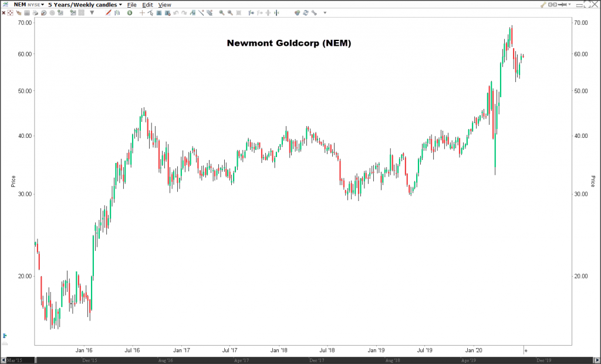Click the 30.00 label on the left price axis
This screenshot has width=601, height=364.
click(25, 194)
